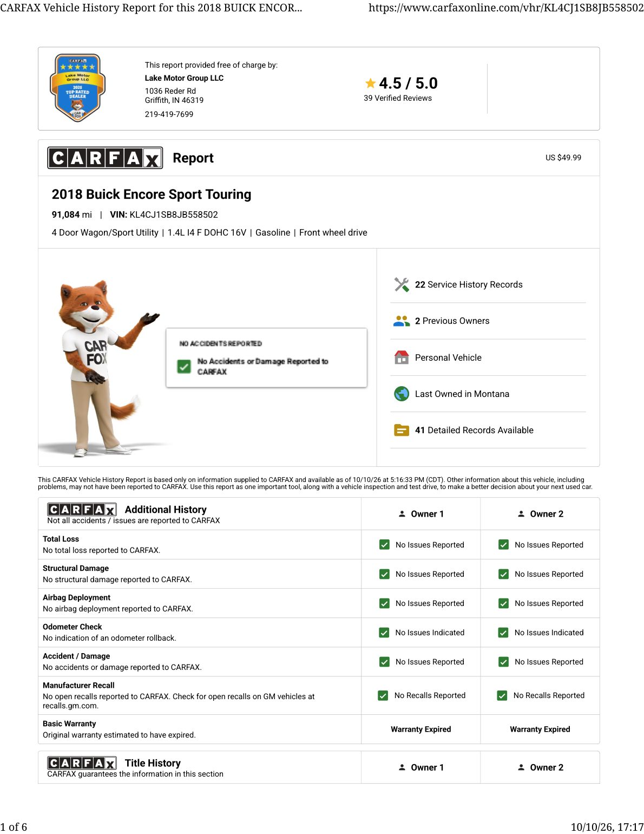Click the Additional History section heading
644x834 pixels.
pos(166,510)
